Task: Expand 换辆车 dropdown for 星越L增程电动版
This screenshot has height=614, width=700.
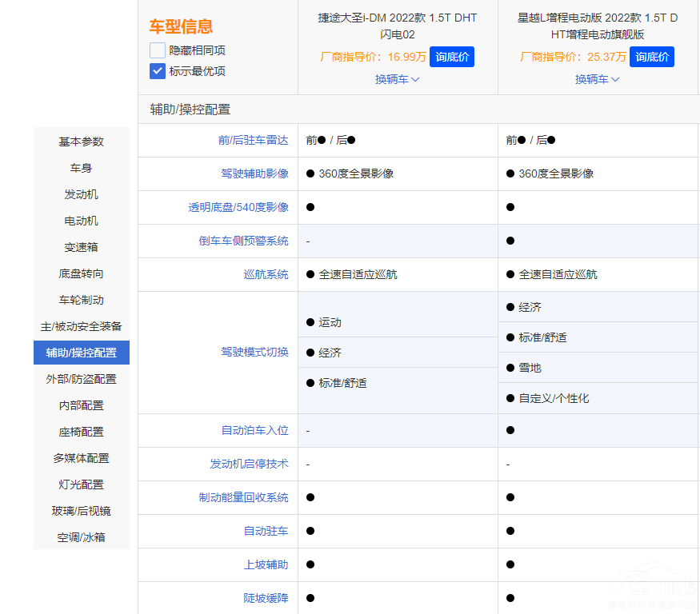Action: 598,79
